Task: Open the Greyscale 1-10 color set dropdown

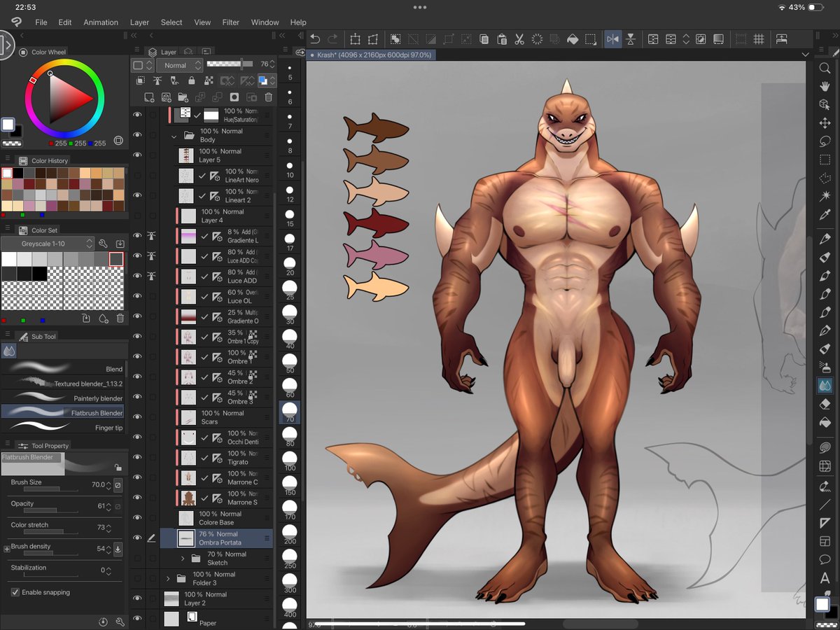Action: 48,244
